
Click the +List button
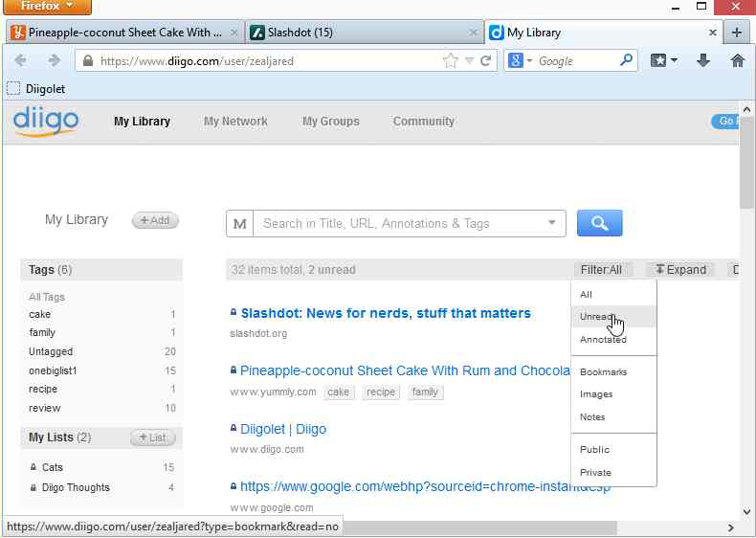153,437
